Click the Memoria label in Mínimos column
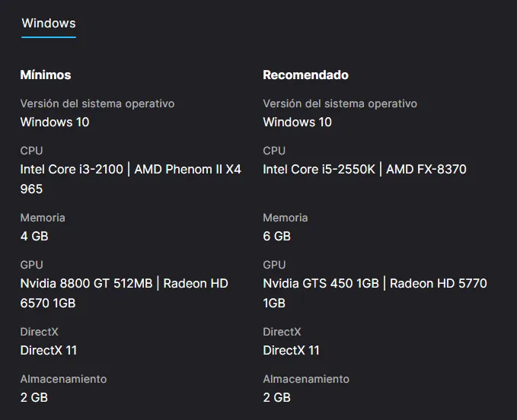The height and width of the screenshot is (420, 517). (x=43, y=218)
